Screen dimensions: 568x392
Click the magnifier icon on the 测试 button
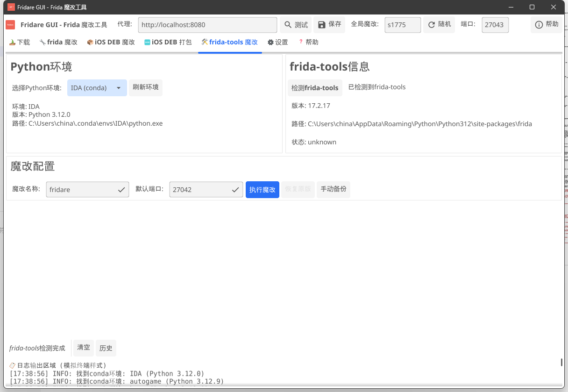287,25
